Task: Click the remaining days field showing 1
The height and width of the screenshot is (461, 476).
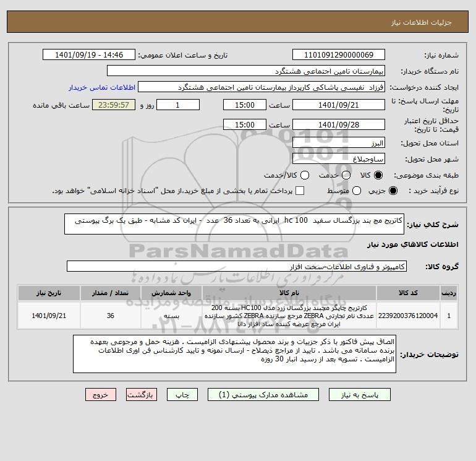Action: click(178, 105)
